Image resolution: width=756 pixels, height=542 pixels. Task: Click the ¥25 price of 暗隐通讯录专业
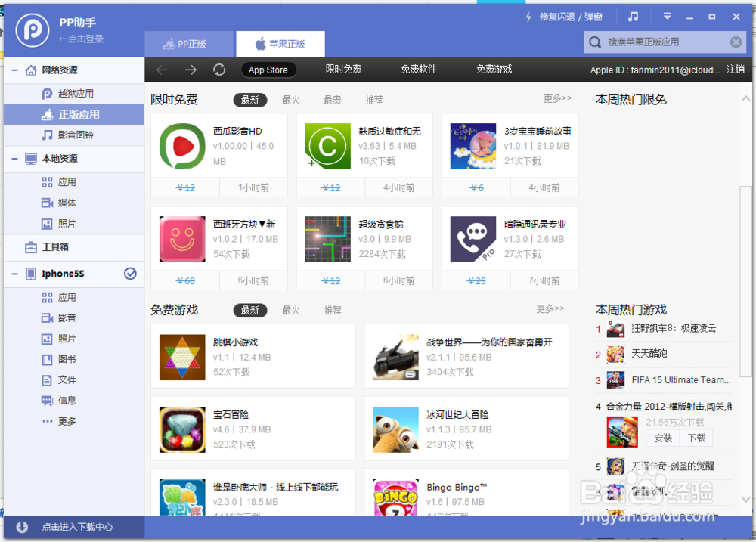(476, 281)
